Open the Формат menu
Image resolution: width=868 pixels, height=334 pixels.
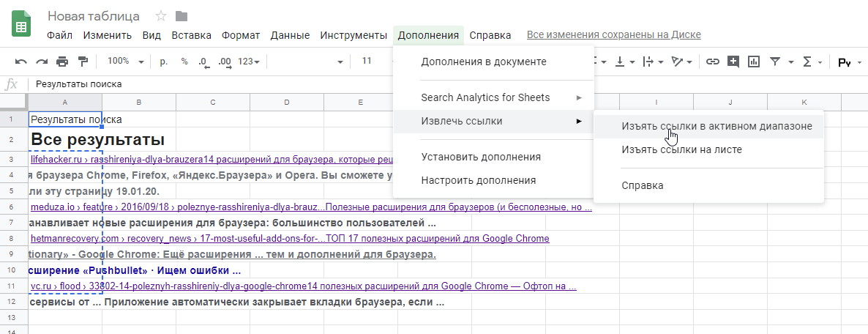[x=241, y=35]
